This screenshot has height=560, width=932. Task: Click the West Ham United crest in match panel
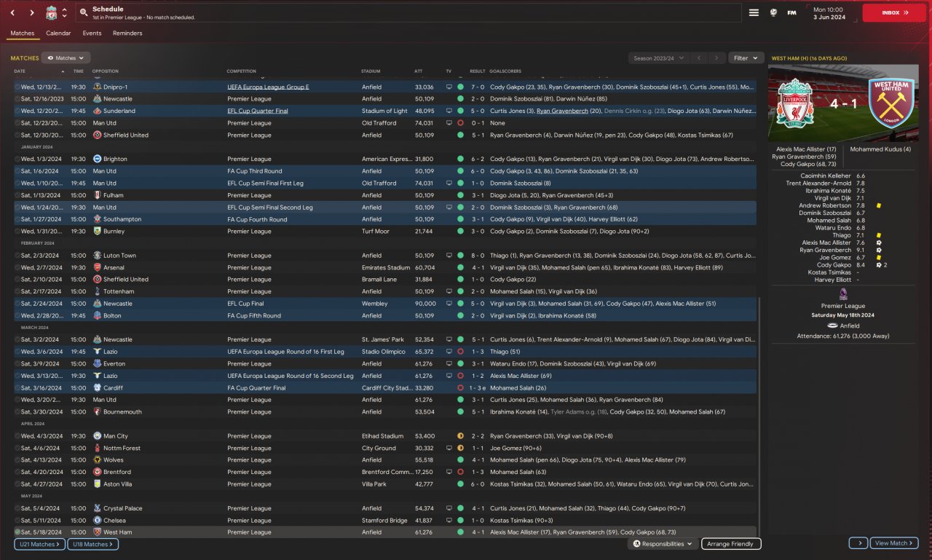pyautogui.click(x=890, y=103)
